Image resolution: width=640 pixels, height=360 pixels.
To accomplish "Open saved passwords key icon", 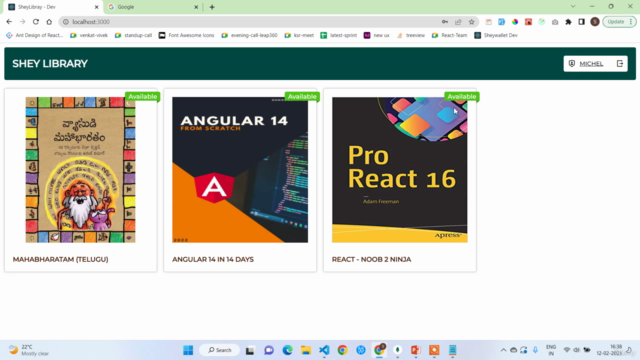I will [x=445, y=22].
